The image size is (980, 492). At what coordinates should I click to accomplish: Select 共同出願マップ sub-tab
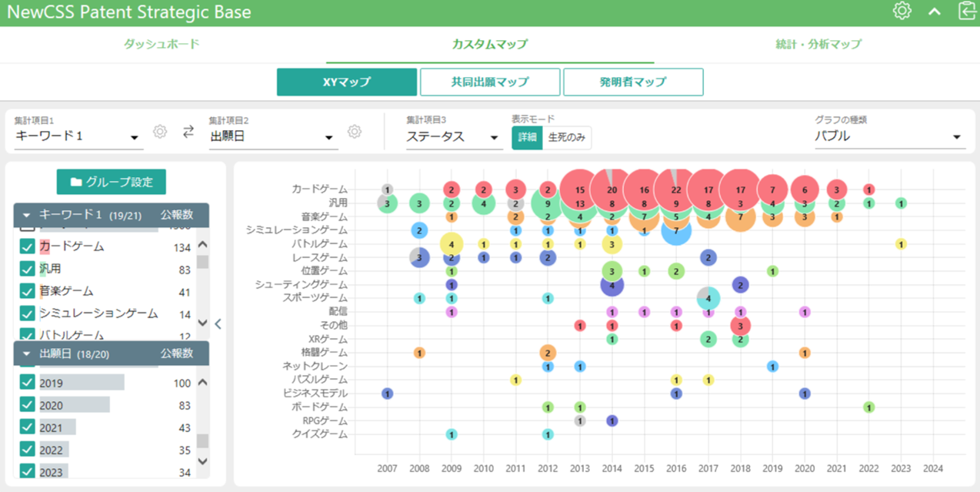[x=490, y=82]
